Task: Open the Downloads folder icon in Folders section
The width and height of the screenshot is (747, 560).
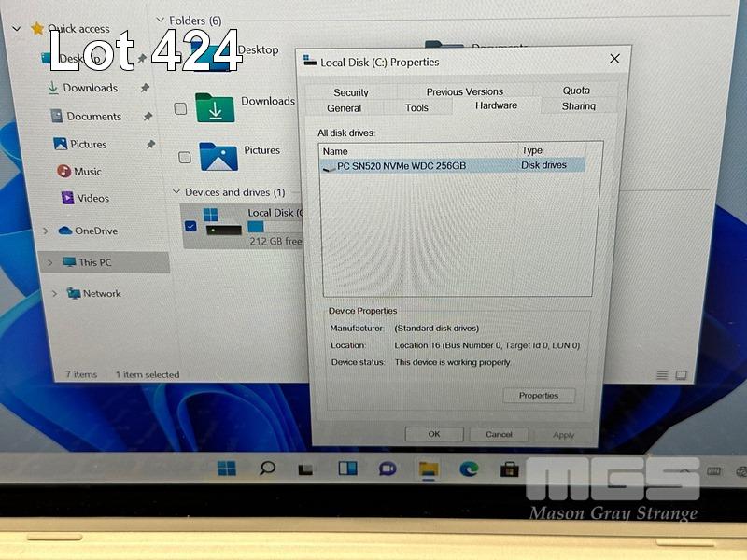Action: pos(215,106)
